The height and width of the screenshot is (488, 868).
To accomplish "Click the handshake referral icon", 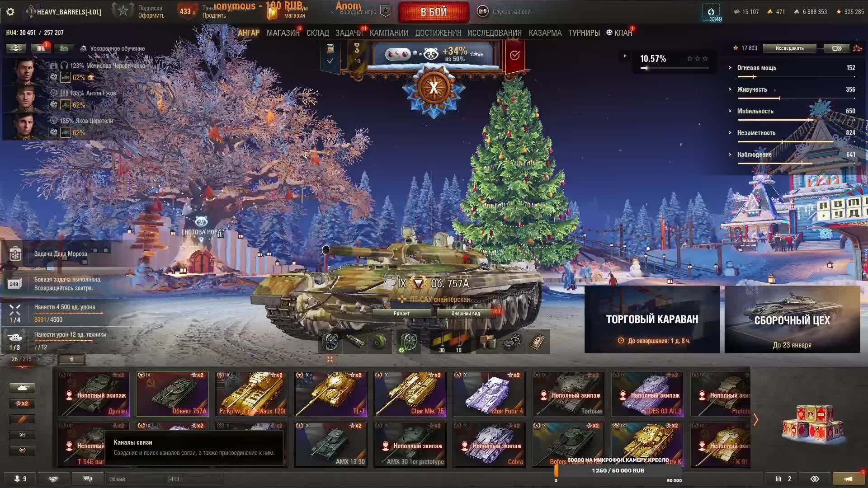I will tap(53, 479).
